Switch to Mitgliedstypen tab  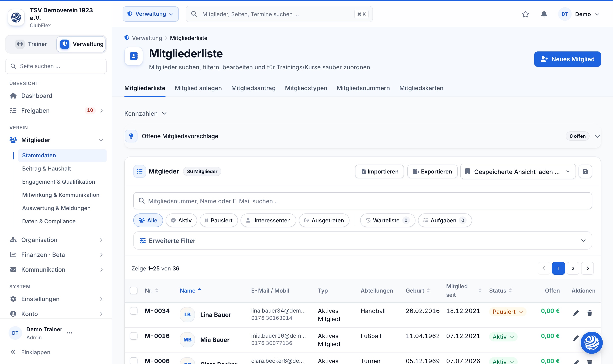point(306,88)
